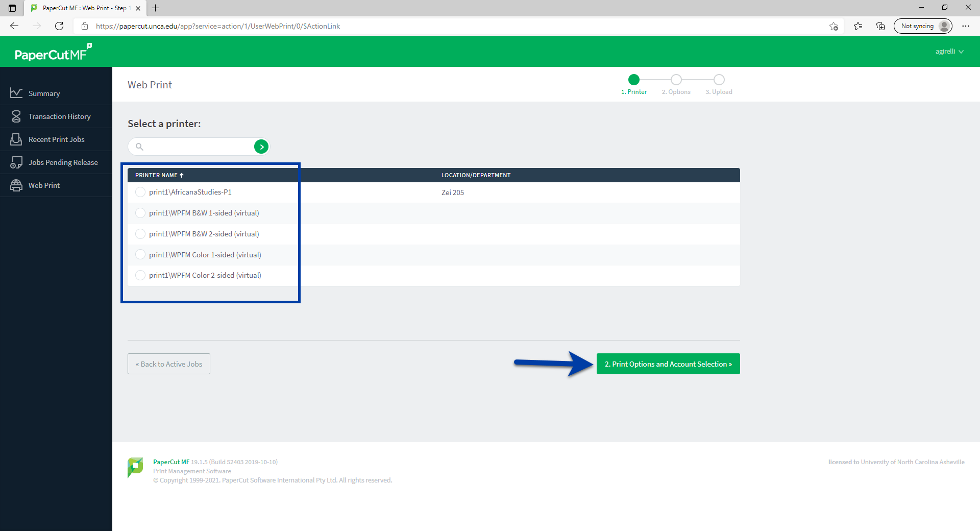Open browser favorites list icon

pos(858,26)
